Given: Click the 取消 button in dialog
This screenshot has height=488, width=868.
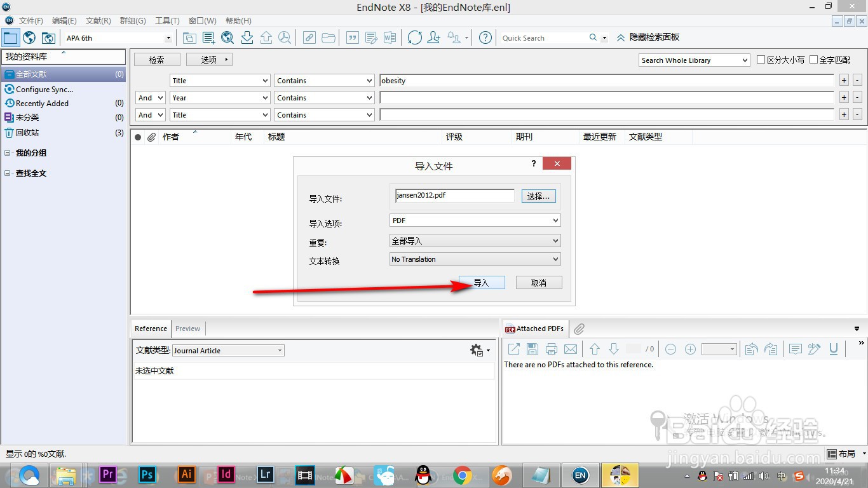Looking at the screenshot, I should (539, 283).
